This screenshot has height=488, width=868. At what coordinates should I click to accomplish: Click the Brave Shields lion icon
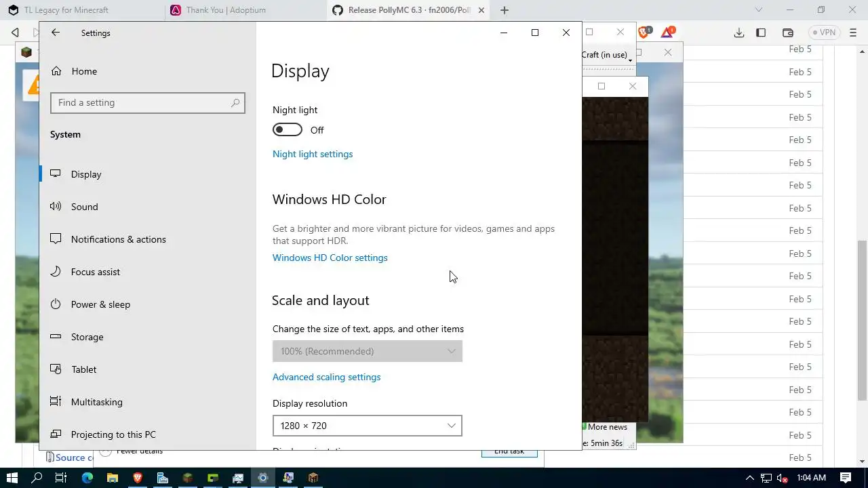pos(644,33)
